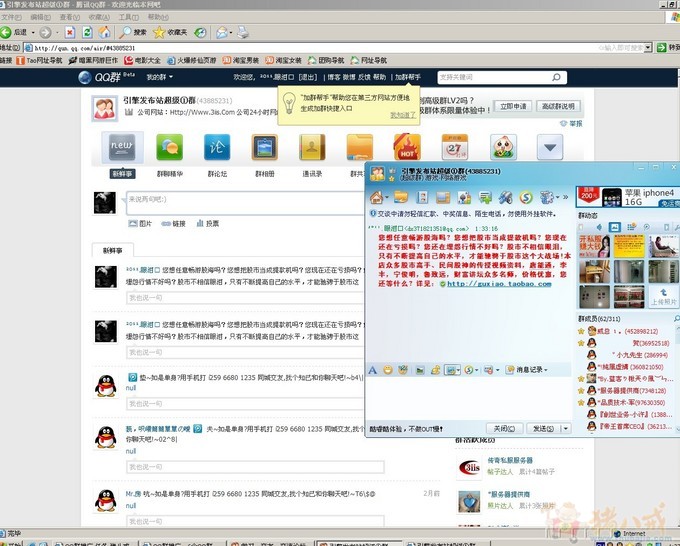Click the 图片 attach option under the post box
The image size is (680, 546).
[140, 224]
